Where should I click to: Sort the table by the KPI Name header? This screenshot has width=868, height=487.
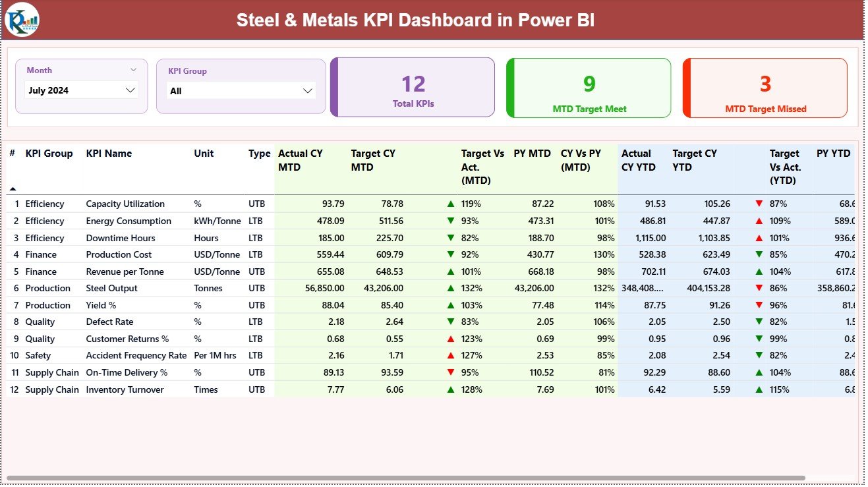107,154
